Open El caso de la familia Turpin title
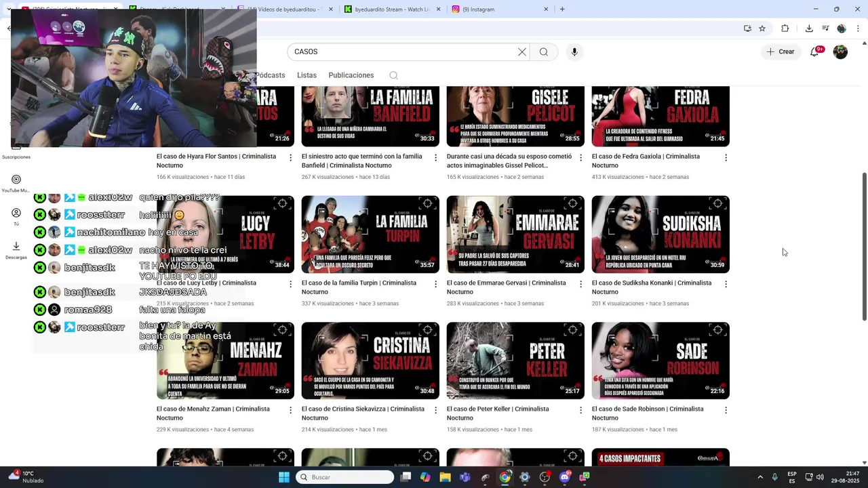Viewport: 868px width, 488px height. [x=359, y=287]
